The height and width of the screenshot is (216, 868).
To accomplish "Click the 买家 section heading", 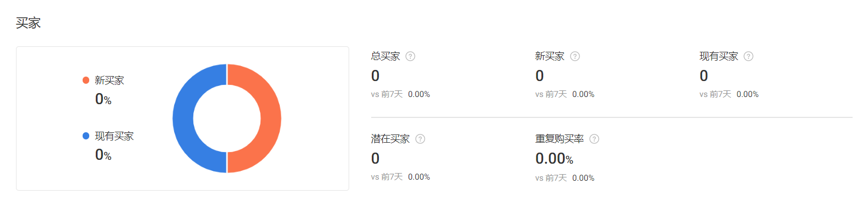I will click(x=28, y=23).
